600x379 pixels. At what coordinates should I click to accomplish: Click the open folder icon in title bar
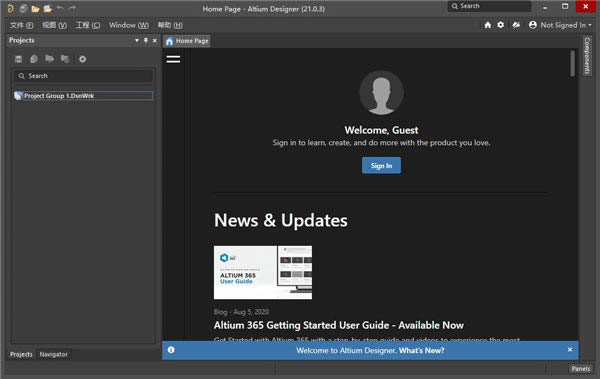tap(35, 8)
